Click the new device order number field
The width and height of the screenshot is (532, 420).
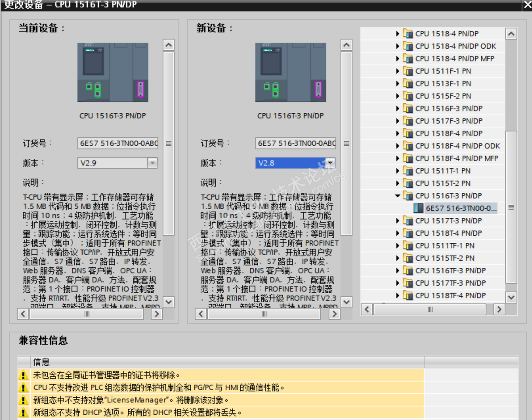pyautogui.click(x=296, y=143)
